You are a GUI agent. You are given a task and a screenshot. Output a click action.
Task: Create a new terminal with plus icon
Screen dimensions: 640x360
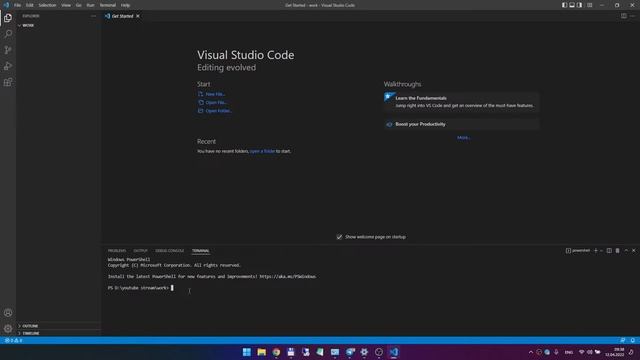tap(596, 251)
